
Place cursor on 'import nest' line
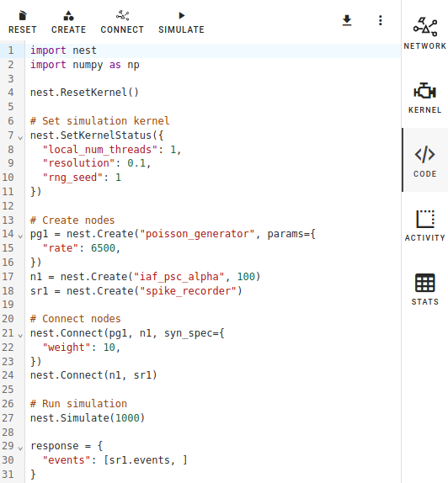63,50
